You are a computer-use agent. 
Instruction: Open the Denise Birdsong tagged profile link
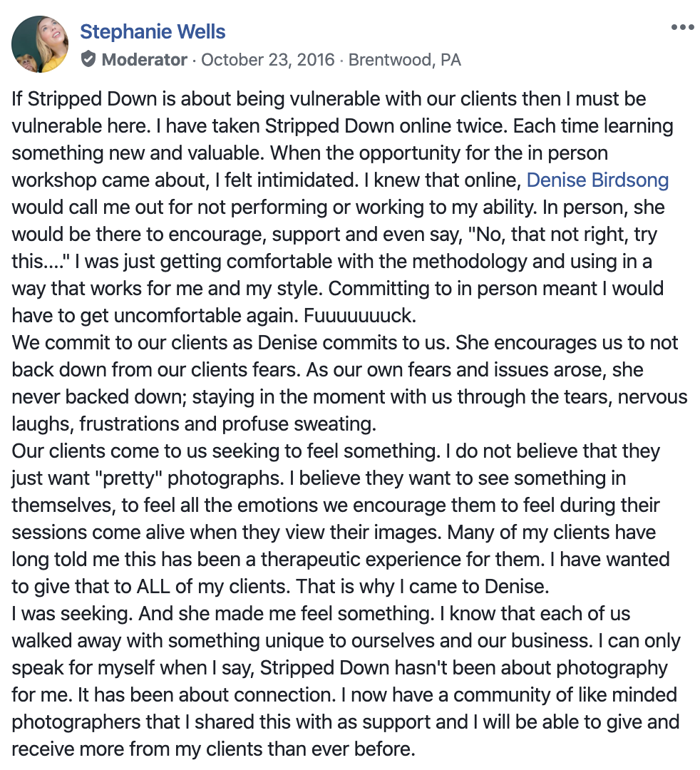597,180
